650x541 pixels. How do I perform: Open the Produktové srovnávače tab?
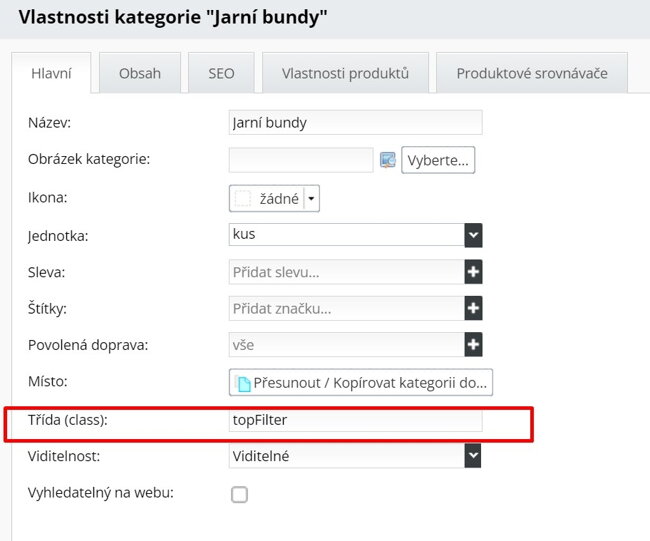coord(532,73)
